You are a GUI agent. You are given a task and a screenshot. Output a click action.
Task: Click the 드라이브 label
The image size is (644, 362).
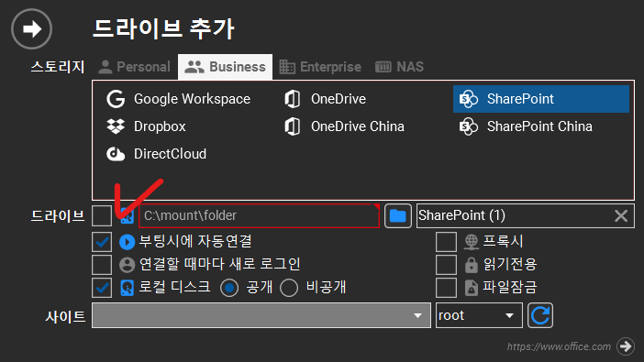tap(58, 216)
